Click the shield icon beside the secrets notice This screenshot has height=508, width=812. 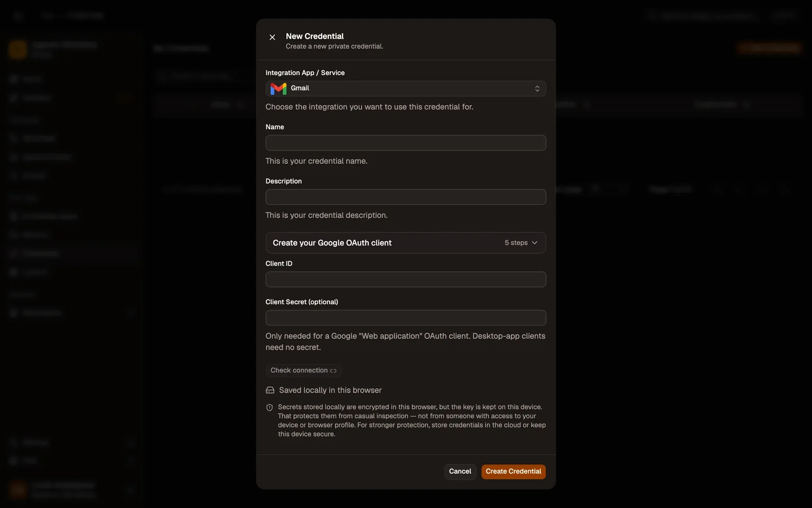tap(270, 407)
